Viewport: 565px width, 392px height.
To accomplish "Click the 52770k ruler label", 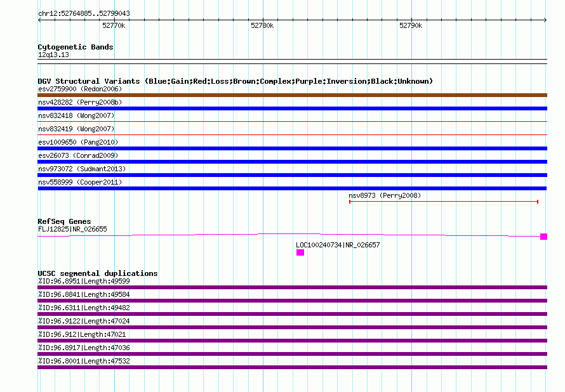I will pos(114,25).
